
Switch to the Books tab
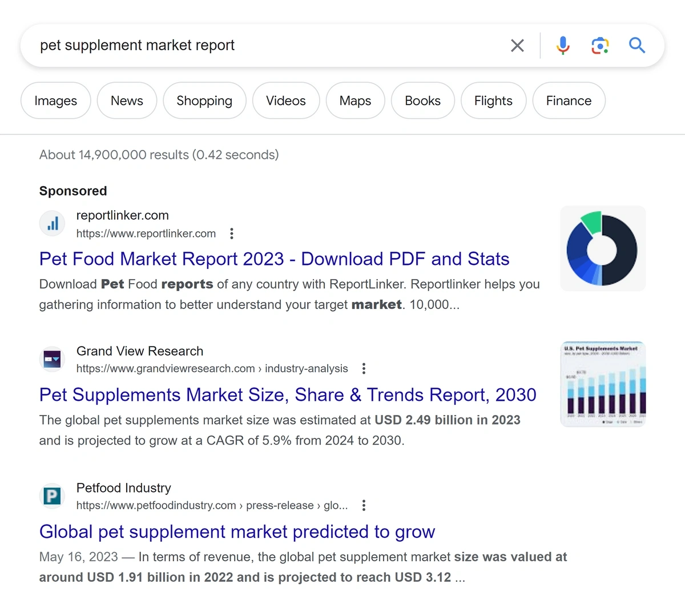pos(423,100)
